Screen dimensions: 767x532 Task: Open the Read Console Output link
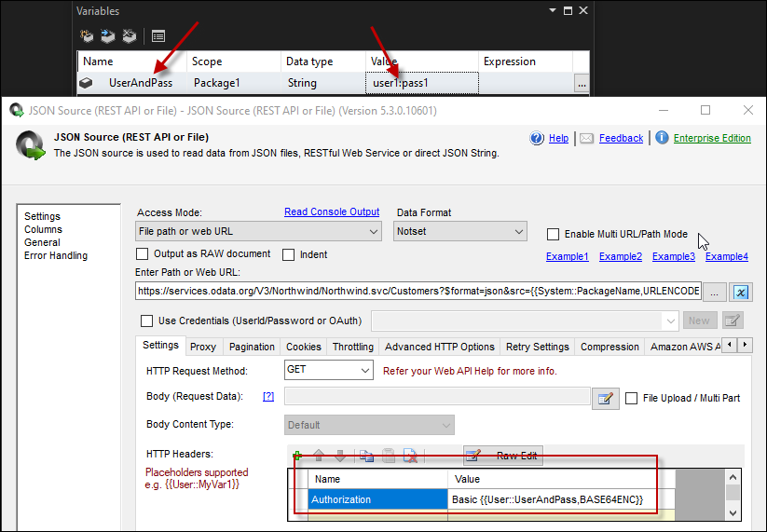[332, 211]
